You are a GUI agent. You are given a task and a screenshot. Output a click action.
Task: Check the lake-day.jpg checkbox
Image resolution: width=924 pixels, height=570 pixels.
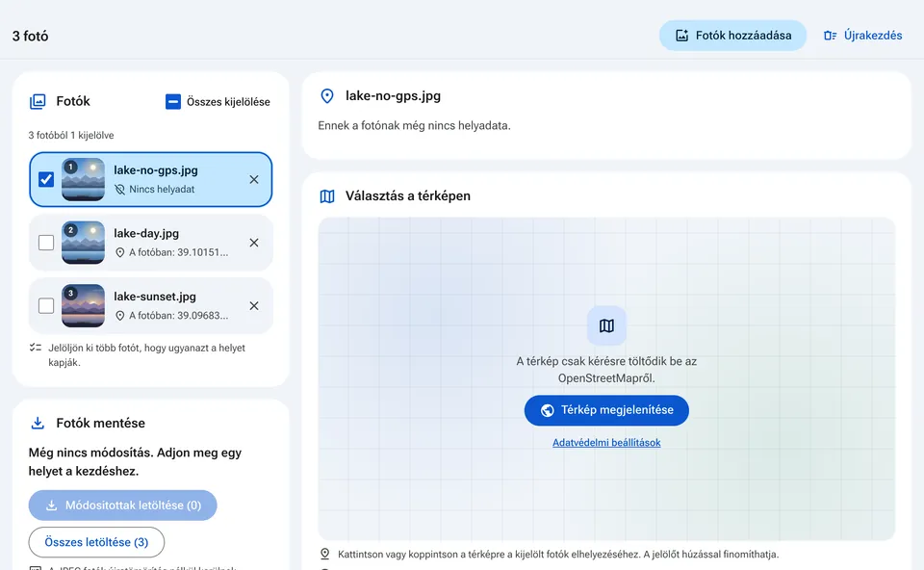coord(46,243)
